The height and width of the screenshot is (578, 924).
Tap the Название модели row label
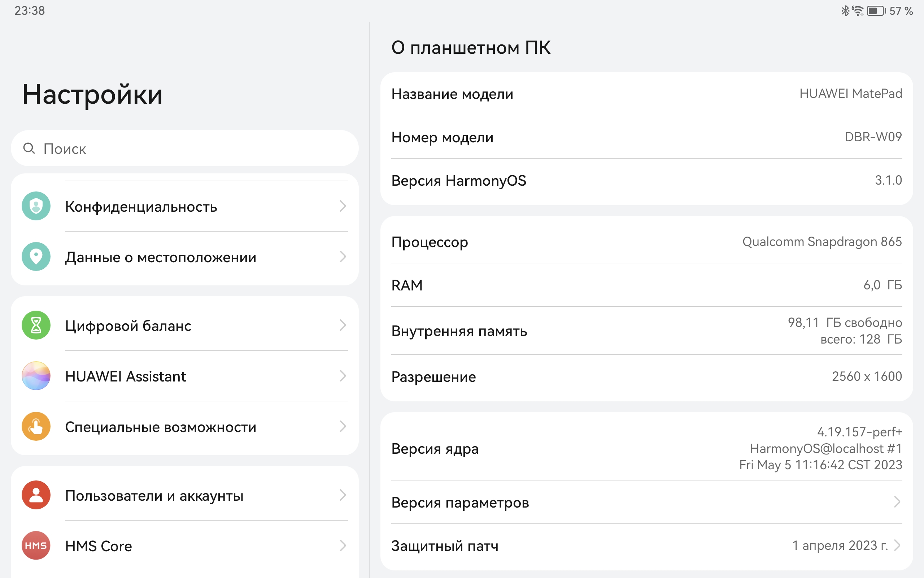tap(452, 94)
